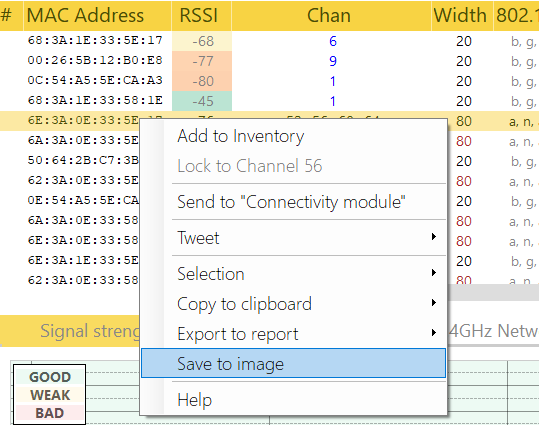
Task: Click width 80 in highlighted row
Action: click(464, 121)
